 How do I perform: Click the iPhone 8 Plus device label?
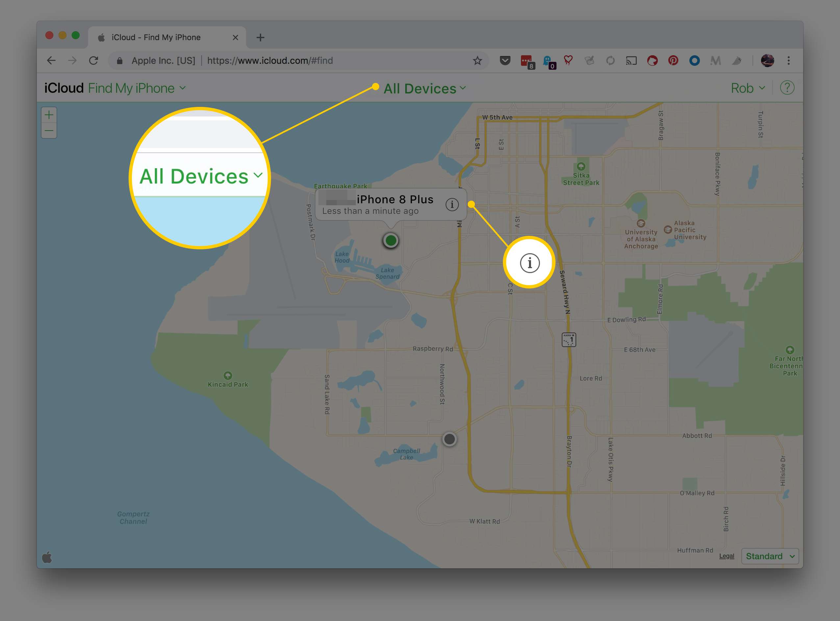[x=395, y=199]
